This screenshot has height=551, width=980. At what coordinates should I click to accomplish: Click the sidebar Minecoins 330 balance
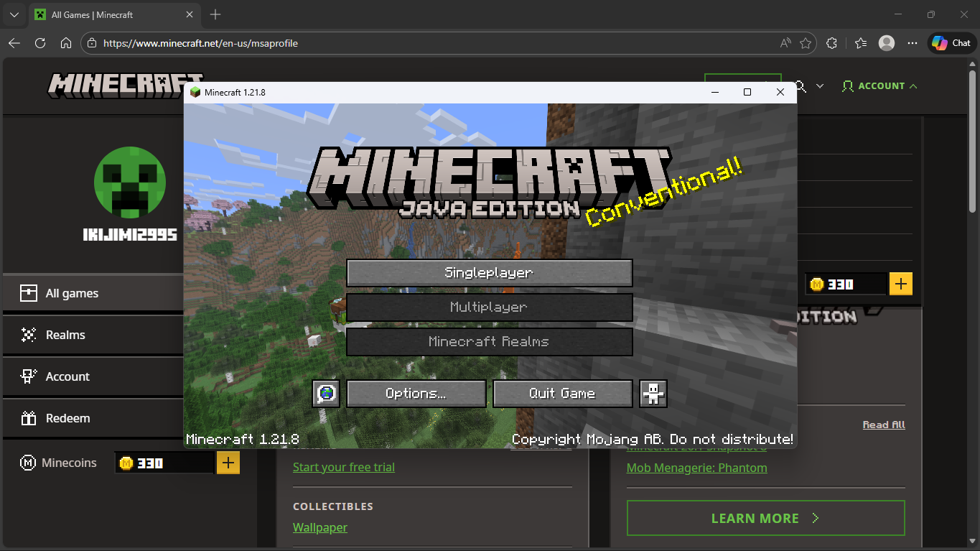(164, 463)
